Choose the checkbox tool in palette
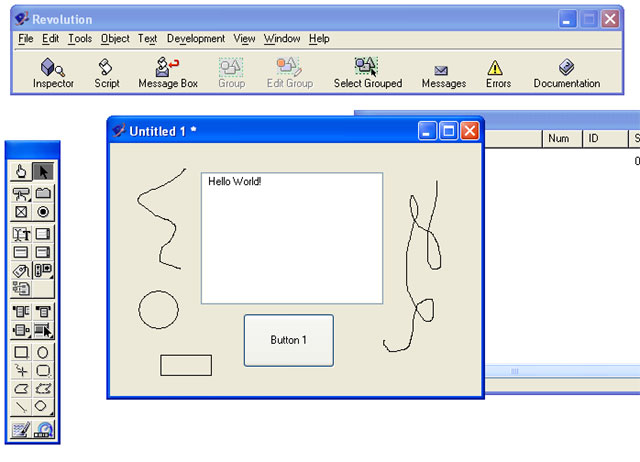Image resolution: width=640 pixels, height=462 pixels. (x=21, y=212)
